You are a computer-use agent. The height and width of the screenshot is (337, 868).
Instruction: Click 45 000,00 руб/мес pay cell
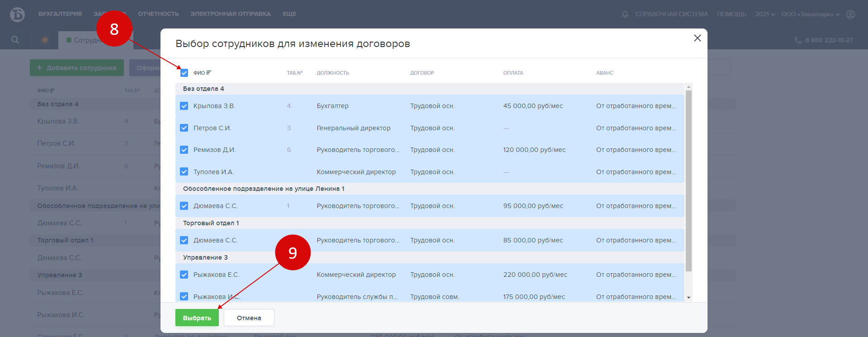pyautogui.click(x=533, y=106)
